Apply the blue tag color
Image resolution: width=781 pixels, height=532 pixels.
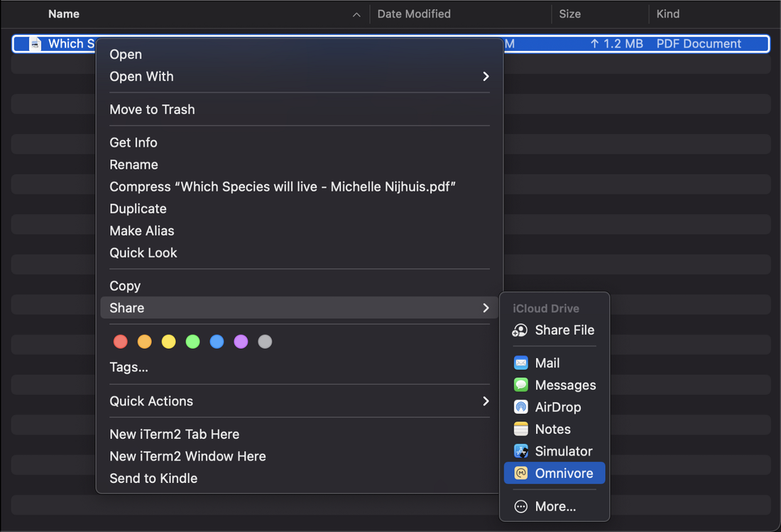point(217,342)
